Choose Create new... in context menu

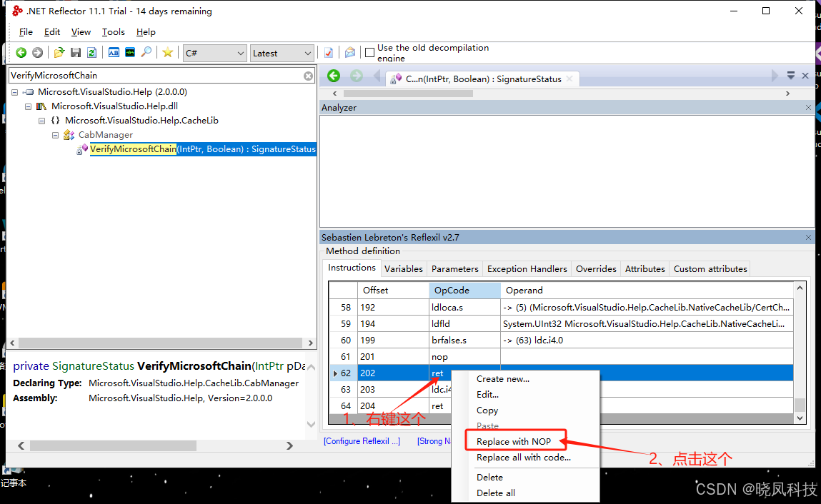502,378
